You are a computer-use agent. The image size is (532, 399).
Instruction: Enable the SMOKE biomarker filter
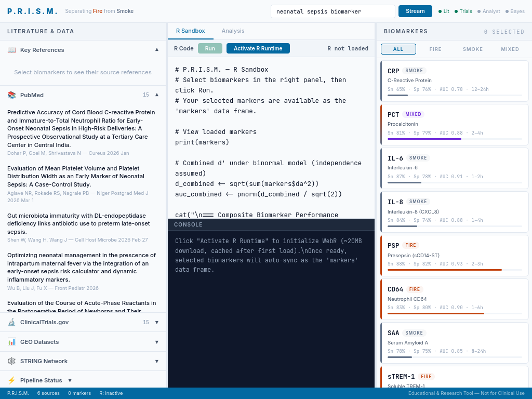coord(472,49)
